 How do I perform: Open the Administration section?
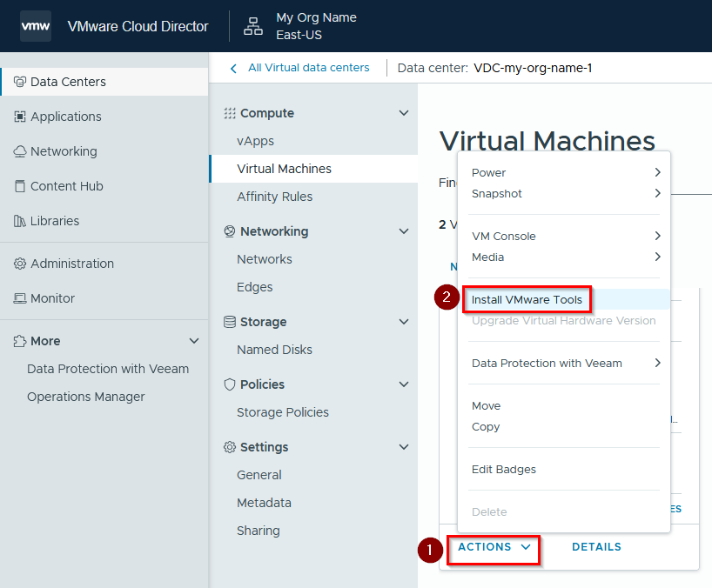(x=104, y=264)
